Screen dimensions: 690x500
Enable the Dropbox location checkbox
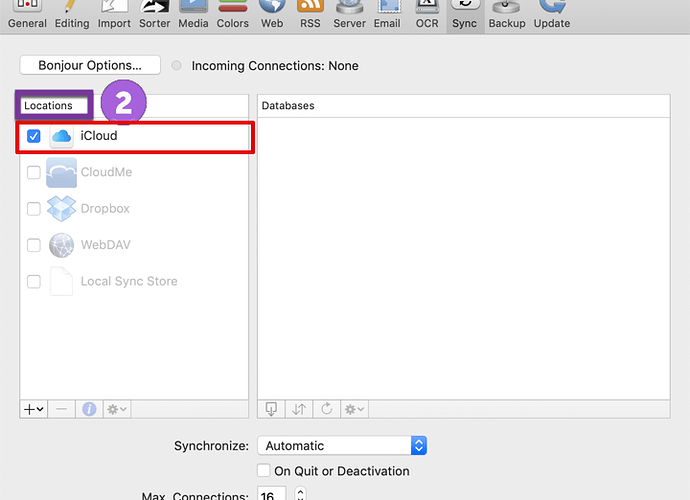(34, 209)
